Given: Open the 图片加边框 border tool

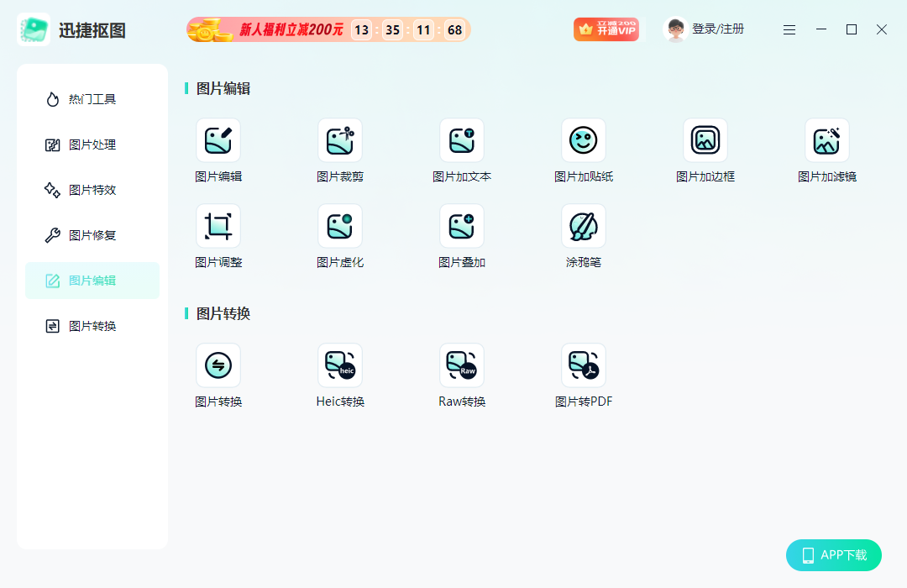Looking at the screenshot, I should point(705,150).
